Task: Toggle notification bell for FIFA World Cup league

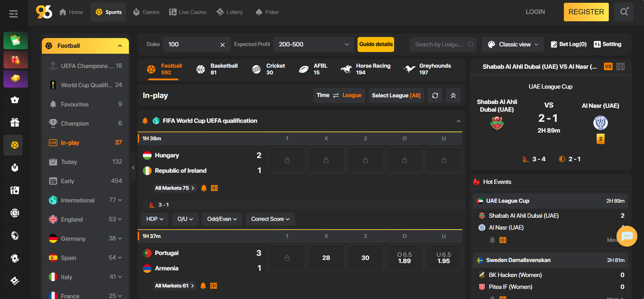Action: coord(145,121)
